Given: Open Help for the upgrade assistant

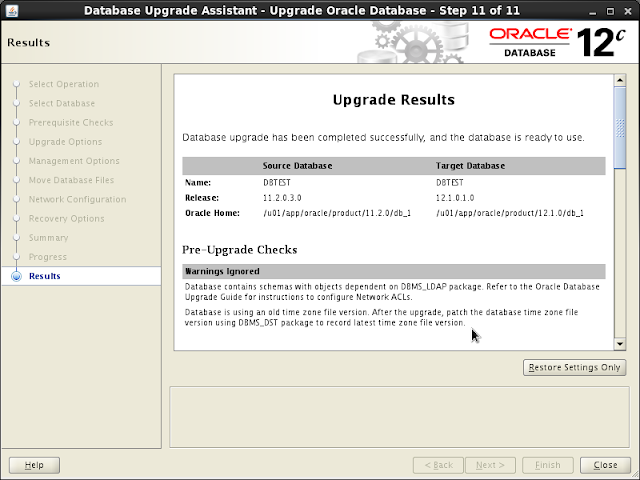Looking at the screenshot, I should [x=34, y=465].
